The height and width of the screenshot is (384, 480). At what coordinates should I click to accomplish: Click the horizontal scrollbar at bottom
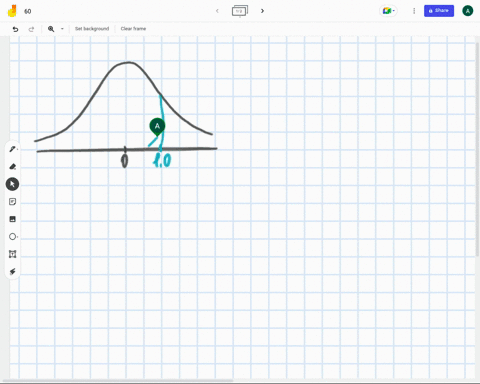coord(118,381)
